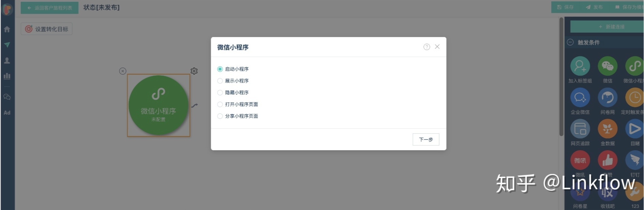Open the gear settings icon on the canvas node
This screenshot has width=644, height=210.
pyautogui.click(x=194, y=71)
